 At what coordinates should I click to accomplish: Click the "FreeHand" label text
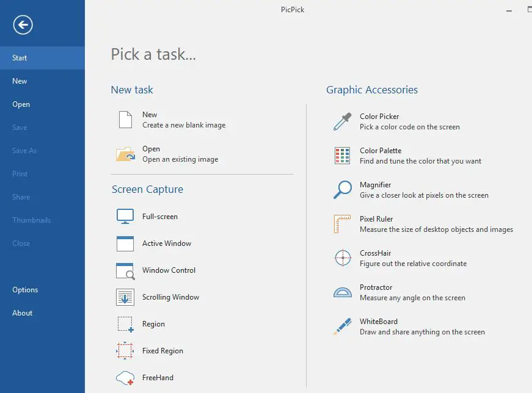pos(158,378)
